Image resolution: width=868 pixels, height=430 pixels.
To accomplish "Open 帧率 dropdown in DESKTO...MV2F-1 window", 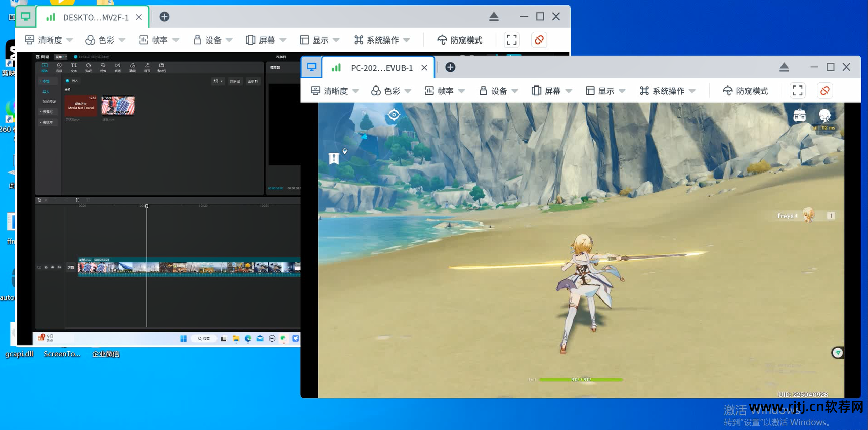I will point(159,40).
